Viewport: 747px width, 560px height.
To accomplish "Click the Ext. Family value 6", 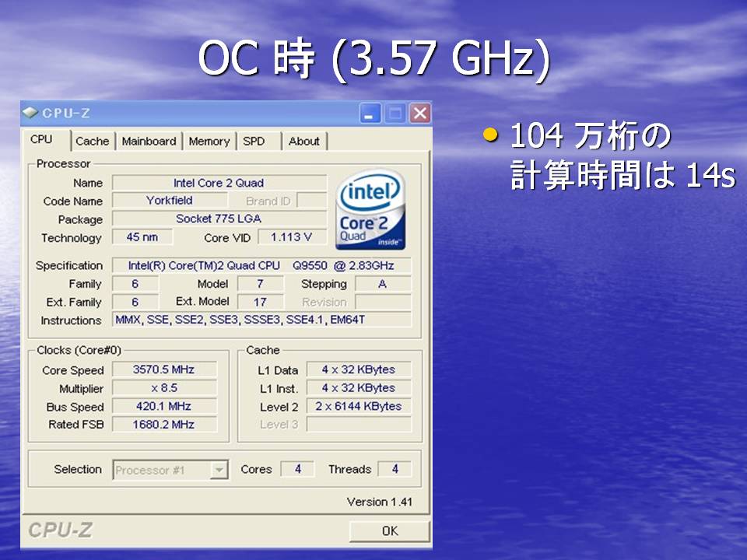I will 135,302.
